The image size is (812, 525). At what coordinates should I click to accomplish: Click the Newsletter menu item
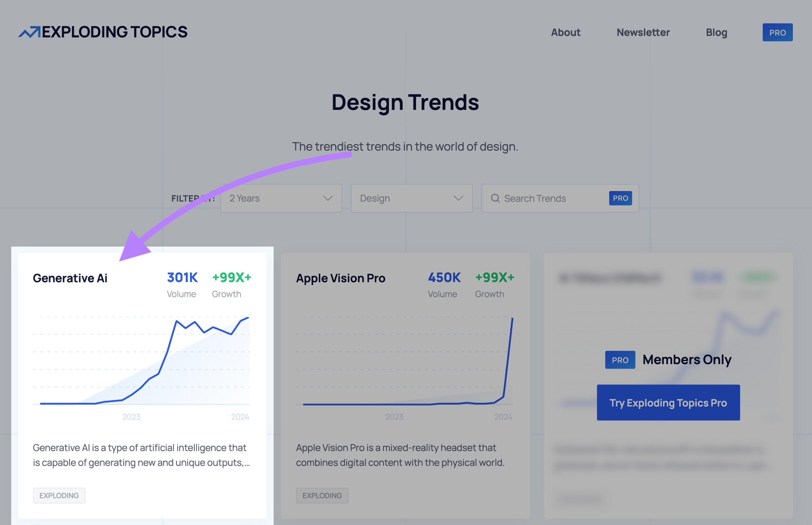pos(643,32)
